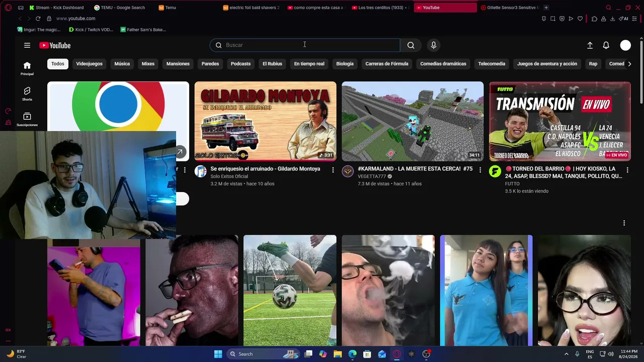
Task: Go to Principal home in the sidebar
Action: click(x=27, y=68)
